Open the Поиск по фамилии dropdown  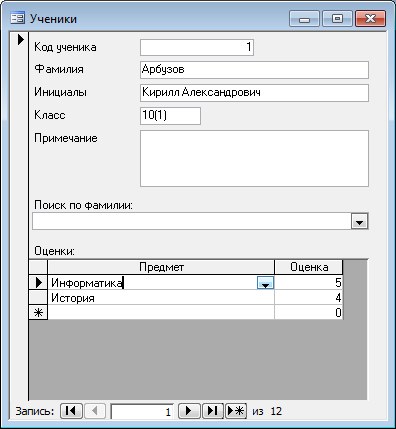(359, 221)
